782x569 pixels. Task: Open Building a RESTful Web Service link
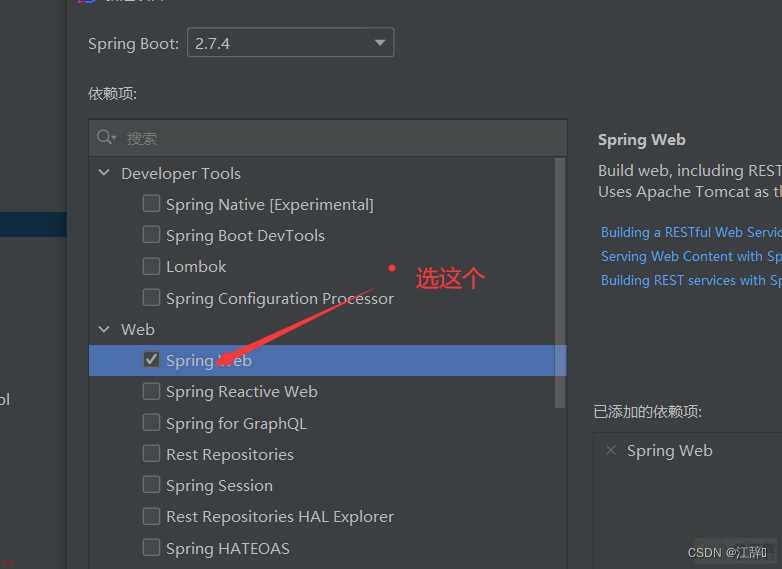click(x=691, y=232)
